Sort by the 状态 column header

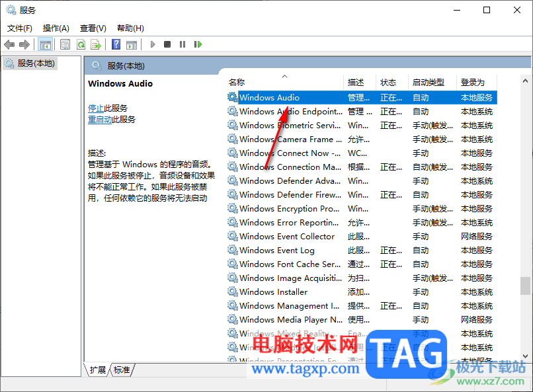click(x=392, y=83)
